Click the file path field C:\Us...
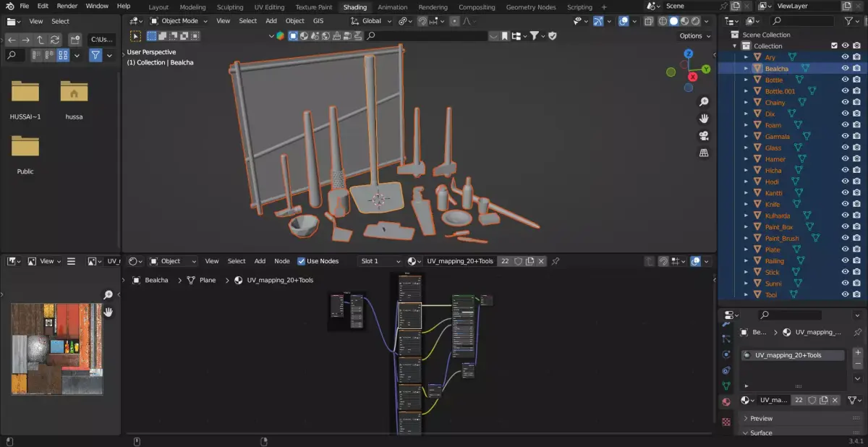The height and width of the screenshot is (447, 868). (102, 40)
